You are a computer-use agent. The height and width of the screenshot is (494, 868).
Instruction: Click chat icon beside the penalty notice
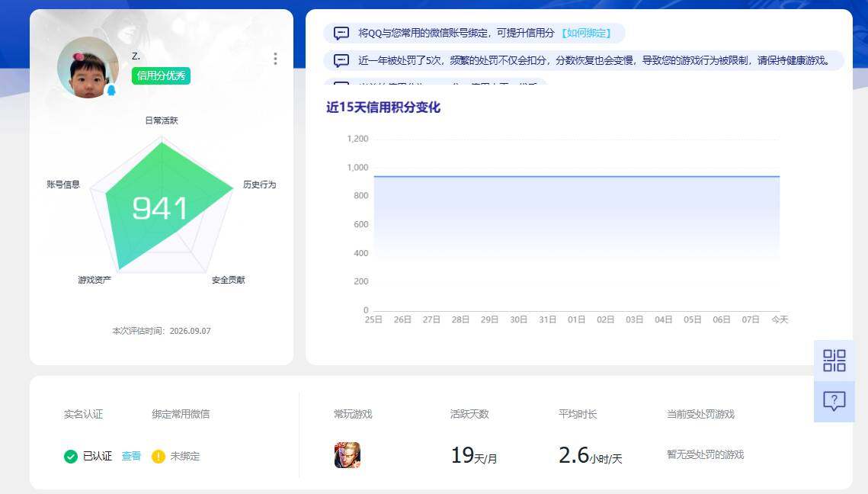coord(341,60)
